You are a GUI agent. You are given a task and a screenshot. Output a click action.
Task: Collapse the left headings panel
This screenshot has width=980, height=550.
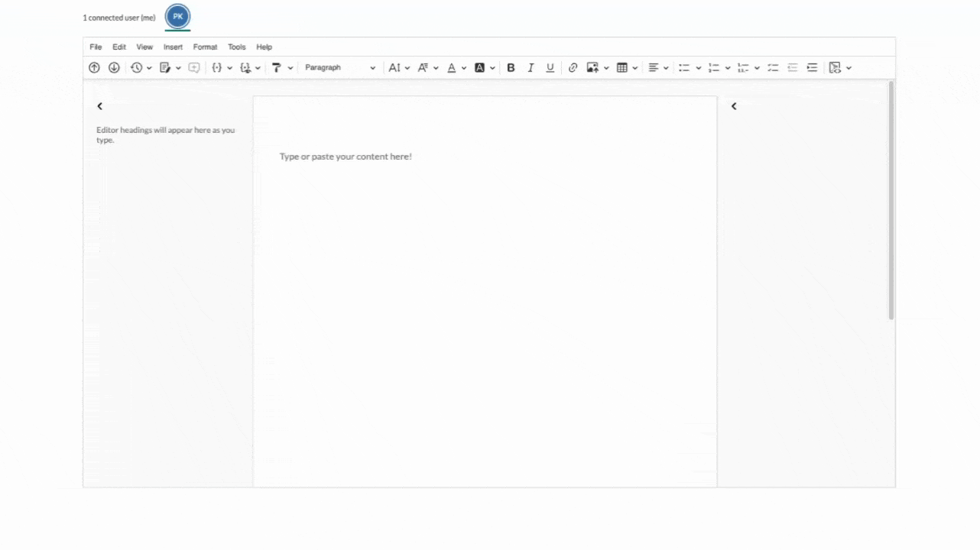[99, 106]
